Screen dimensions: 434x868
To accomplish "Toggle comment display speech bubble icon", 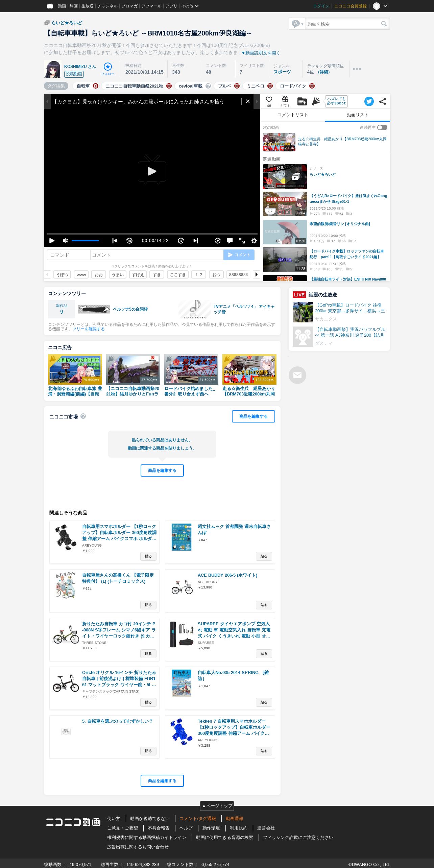I will (230, 241).
